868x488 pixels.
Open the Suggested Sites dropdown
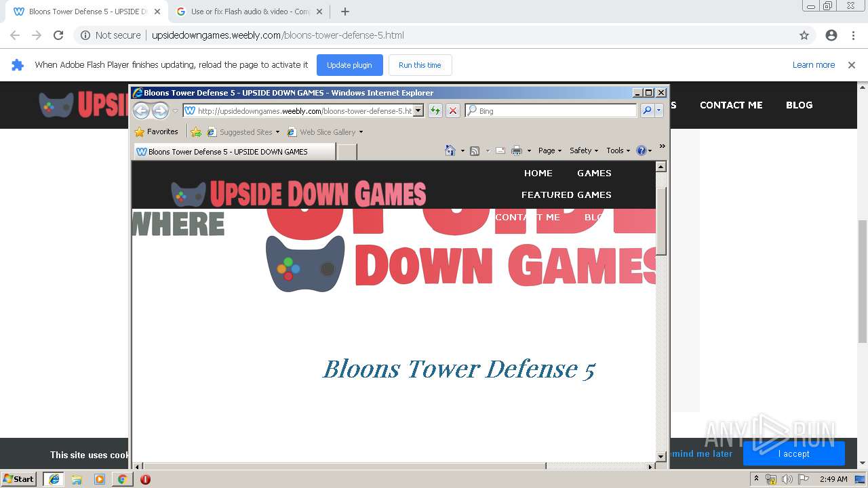click(243, 131)
